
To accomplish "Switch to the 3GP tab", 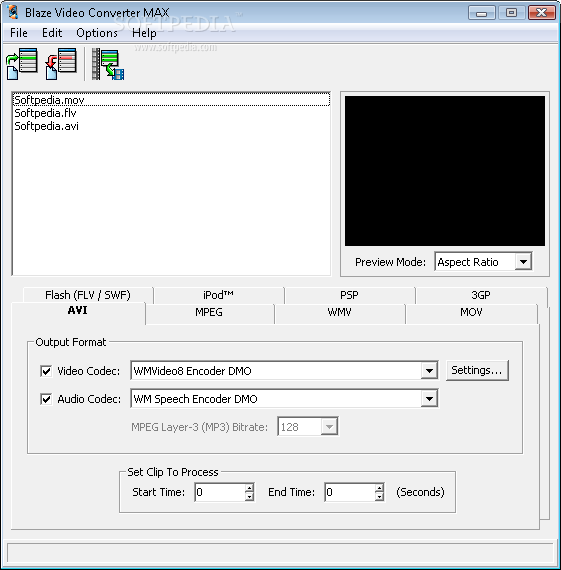I will point(481,295).
